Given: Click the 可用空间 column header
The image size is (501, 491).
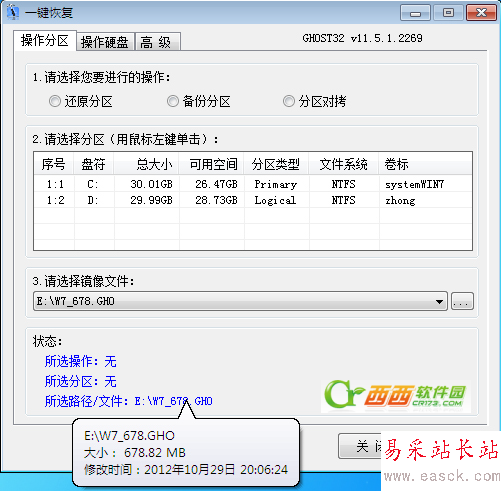Looking at the screenshot, I should click(x=212, y=164).
